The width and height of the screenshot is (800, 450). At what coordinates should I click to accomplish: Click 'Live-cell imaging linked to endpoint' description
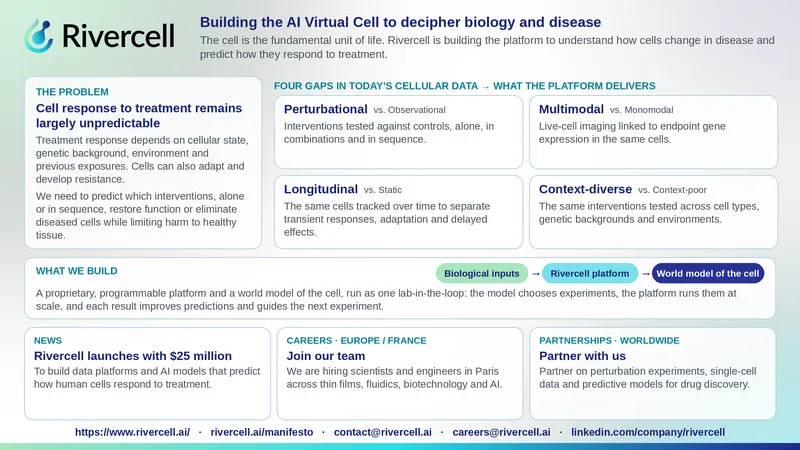[x=632, y=133]
